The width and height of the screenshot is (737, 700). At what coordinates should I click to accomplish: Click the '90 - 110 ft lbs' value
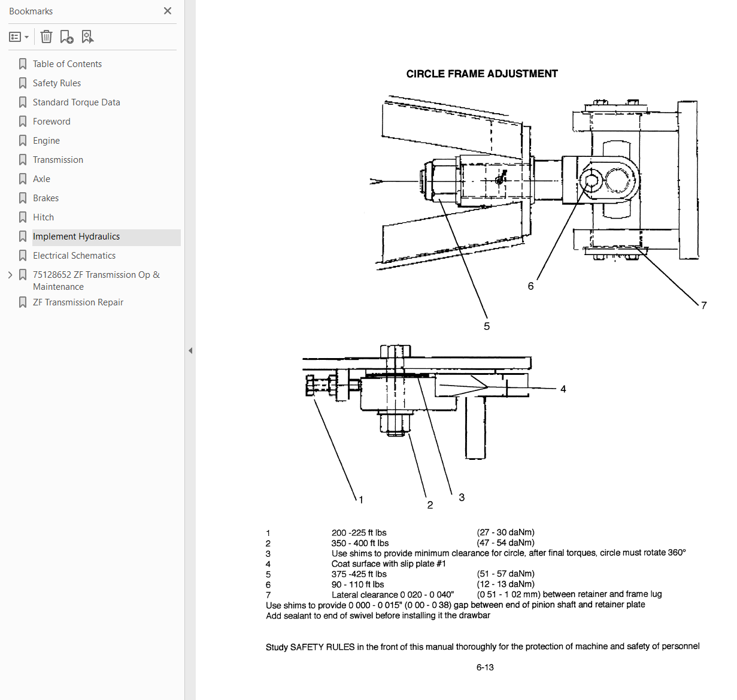coord(358,584)
